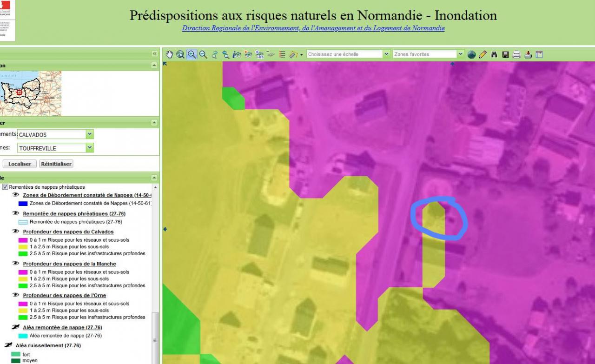Click the 'Zones favorites' input field
Viewport: 595px width, 364px height.
tap(425, 54)
